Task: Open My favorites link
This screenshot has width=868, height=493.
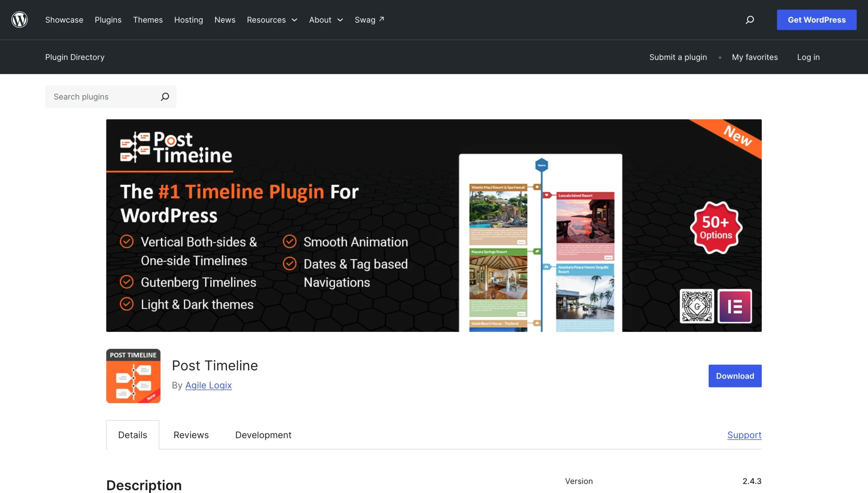Action: [755, 57]
